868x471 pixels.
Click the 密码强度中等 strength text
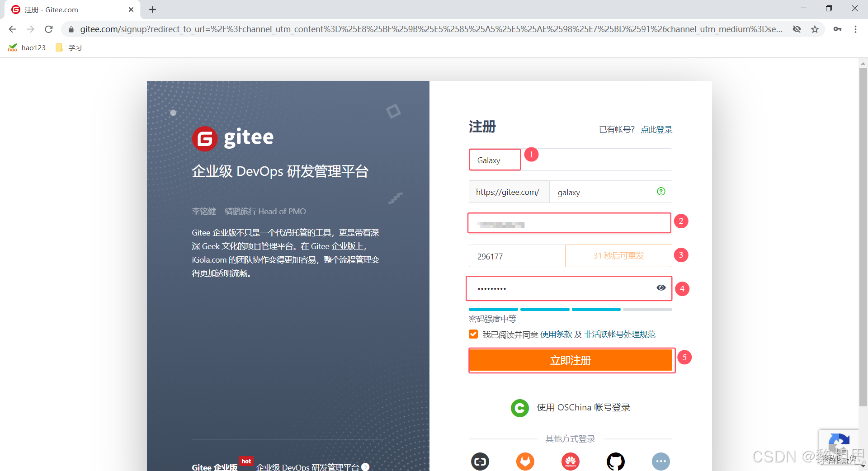point(492,319)
